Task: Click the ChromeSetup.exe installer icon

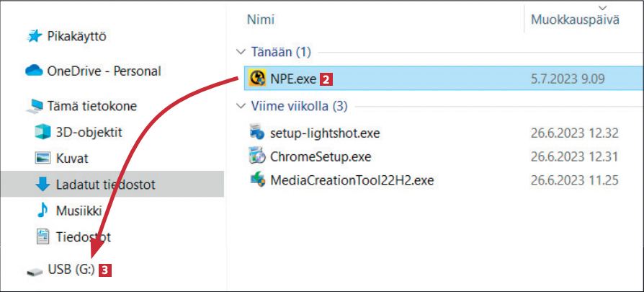Action: tap(257, 156)
